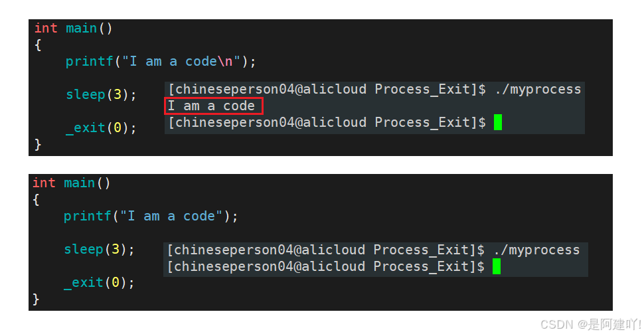Click sleep(3) in the top code block

click(101, 94)
